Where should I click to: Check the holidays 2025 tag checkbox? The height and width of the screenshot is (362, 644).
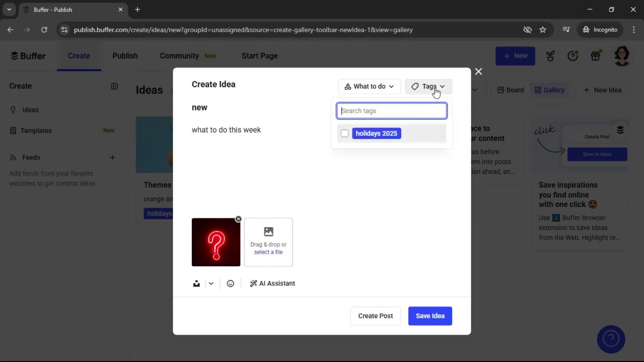pos(344,133)
